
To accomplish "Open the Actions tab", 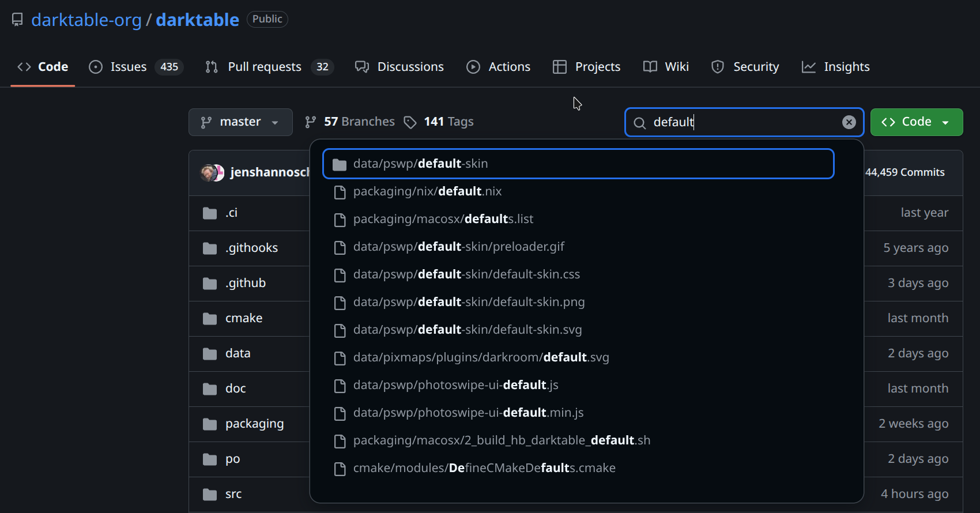I will click(x=498, y=67).
